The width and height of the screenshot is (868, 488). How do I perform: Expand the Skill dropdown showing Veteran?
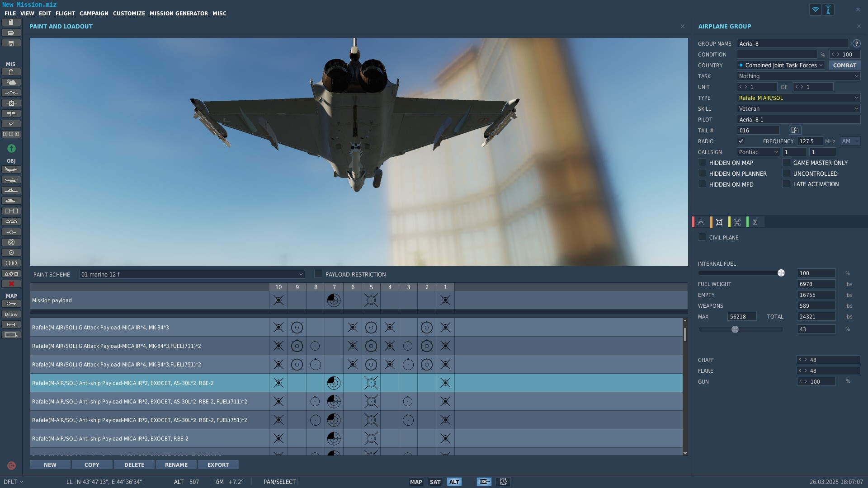798,109
